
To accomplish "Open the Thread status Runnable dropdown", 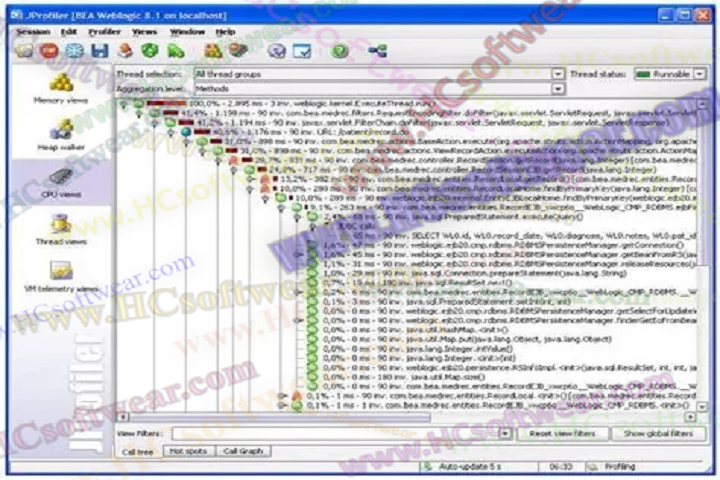I will tap(699, 74).
